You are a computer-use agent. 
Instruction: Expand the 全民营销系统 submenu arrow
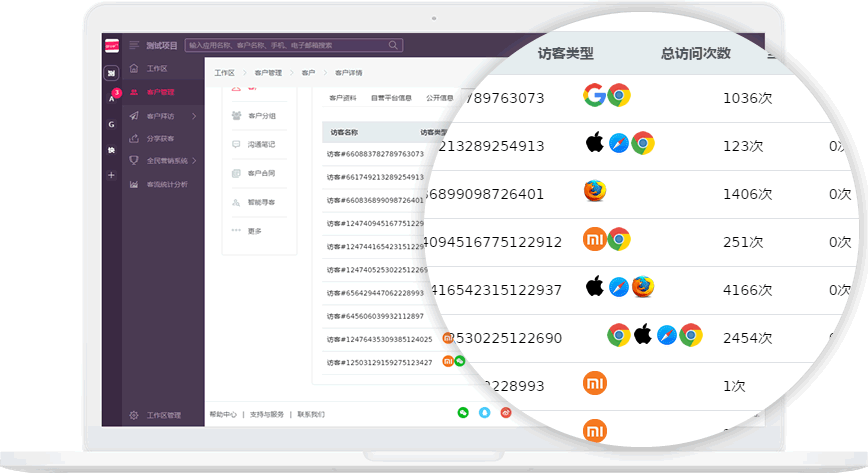(x=194, y=161)
